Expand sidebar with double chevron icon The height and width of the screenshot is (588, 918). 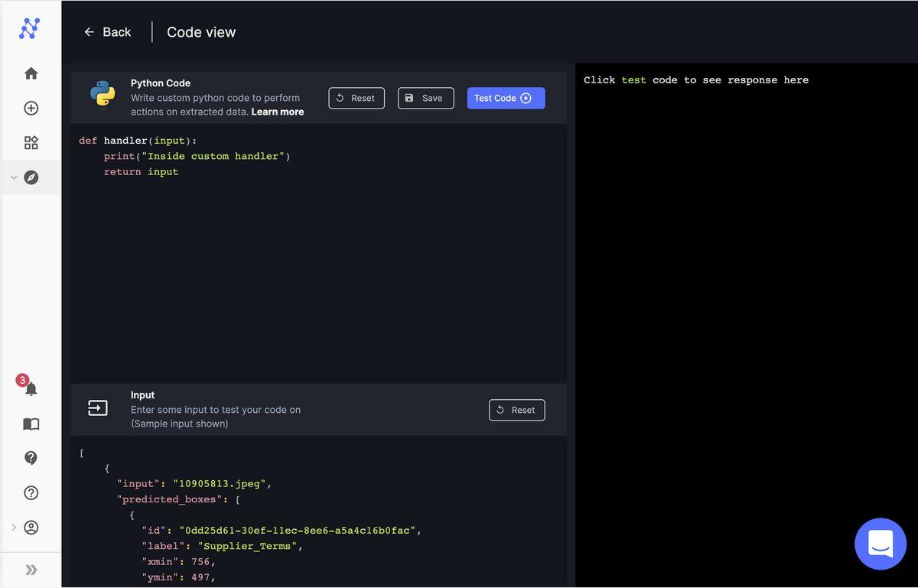31,570
